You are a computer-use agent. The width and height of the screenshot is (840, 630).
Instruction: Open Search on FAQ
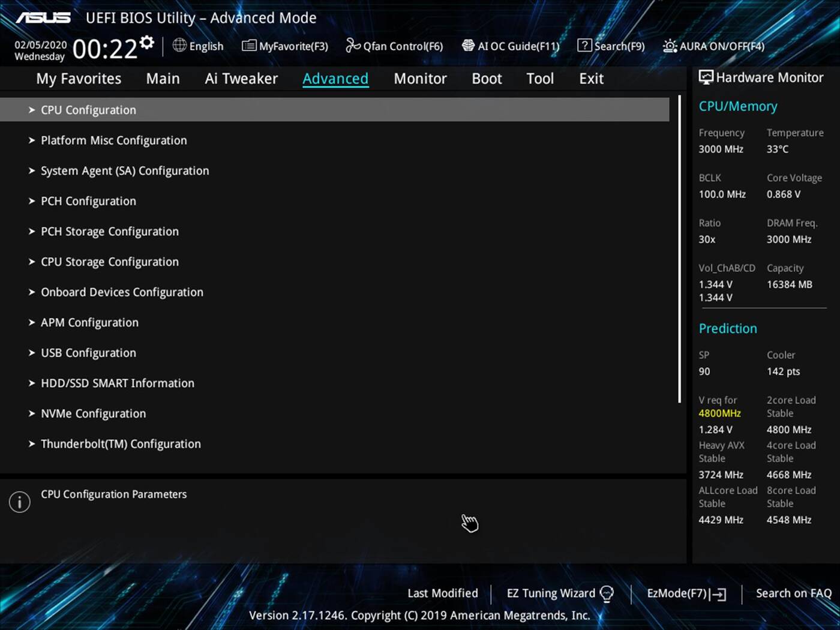(x=793, y=593)
